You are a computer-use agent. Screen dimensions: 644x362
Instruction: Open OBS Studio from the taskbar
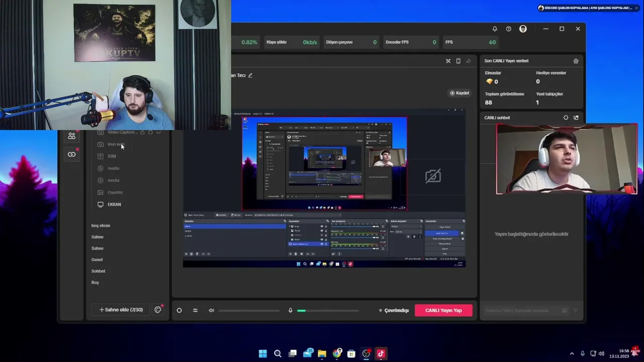pos(366,353)
